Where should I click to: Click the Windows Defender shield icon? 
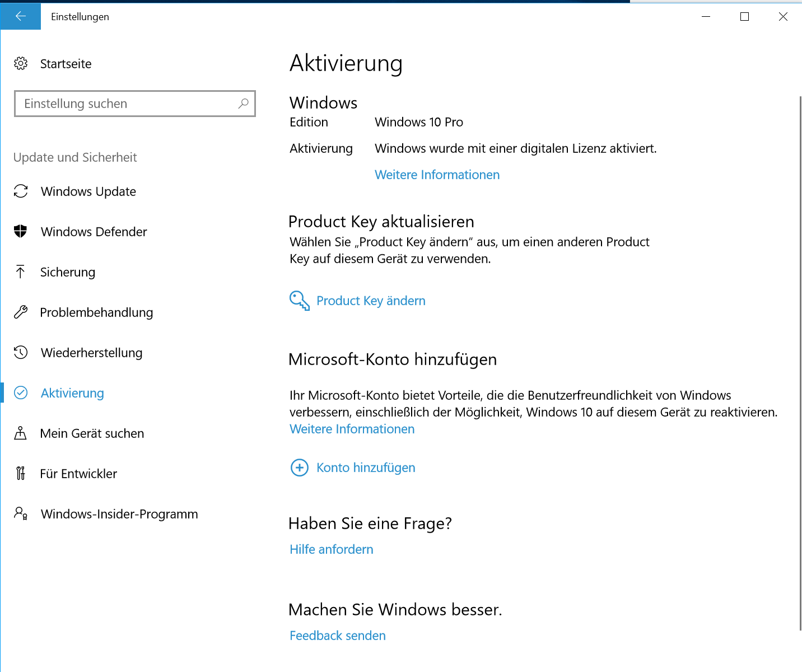coord(21,231)
